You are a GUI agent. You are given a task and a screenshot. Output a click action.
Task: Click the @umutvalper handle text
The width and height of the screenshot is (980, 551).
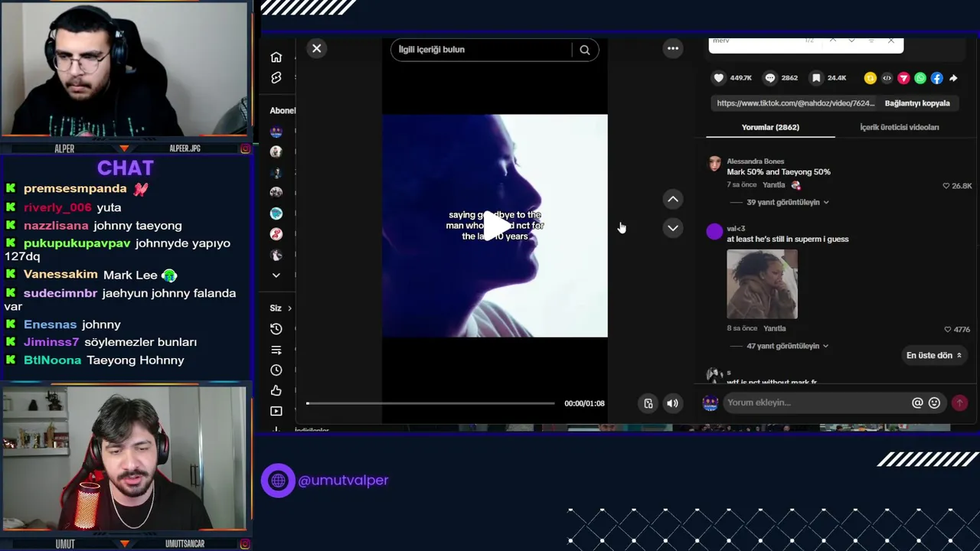(x=343, y=481)
